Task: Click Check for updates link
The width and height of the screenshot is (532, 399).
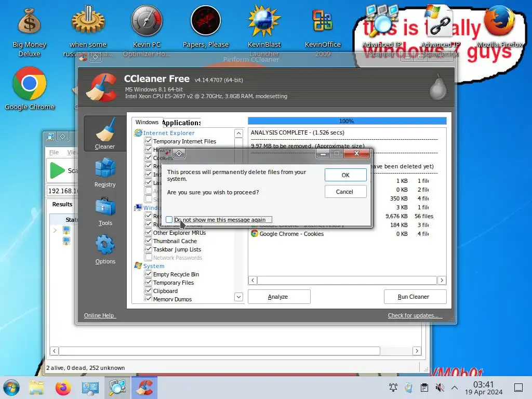Action: (x=415, y=315)
